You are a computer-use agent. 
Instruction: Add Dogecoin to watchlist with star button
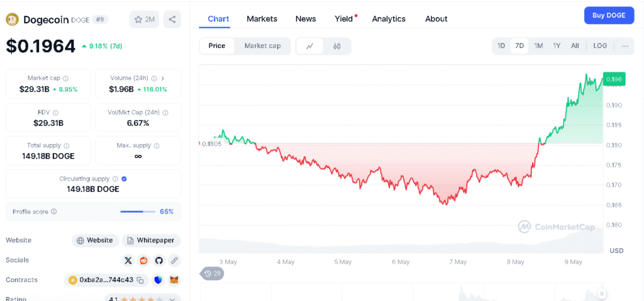[x=144, y=20]
